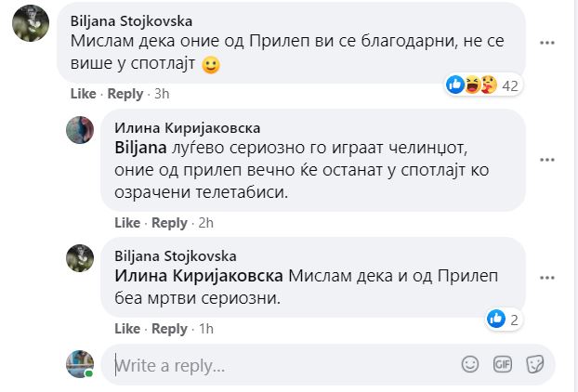Like Biljana Stojkovska's top comment

click(x=83, y=94)
